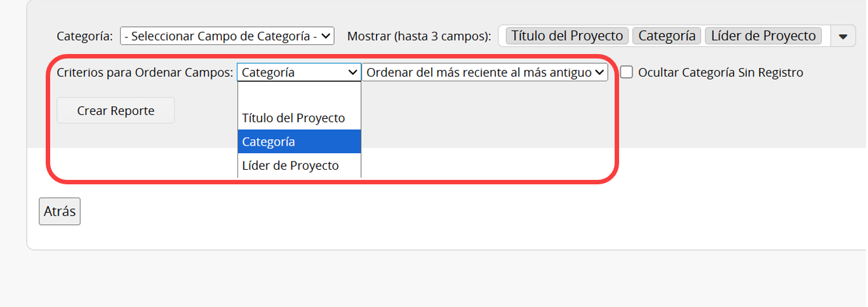868x307 pixels.
Task: Click the 'Líder de Proyecto' tag chip
Action: click(763, 36)
